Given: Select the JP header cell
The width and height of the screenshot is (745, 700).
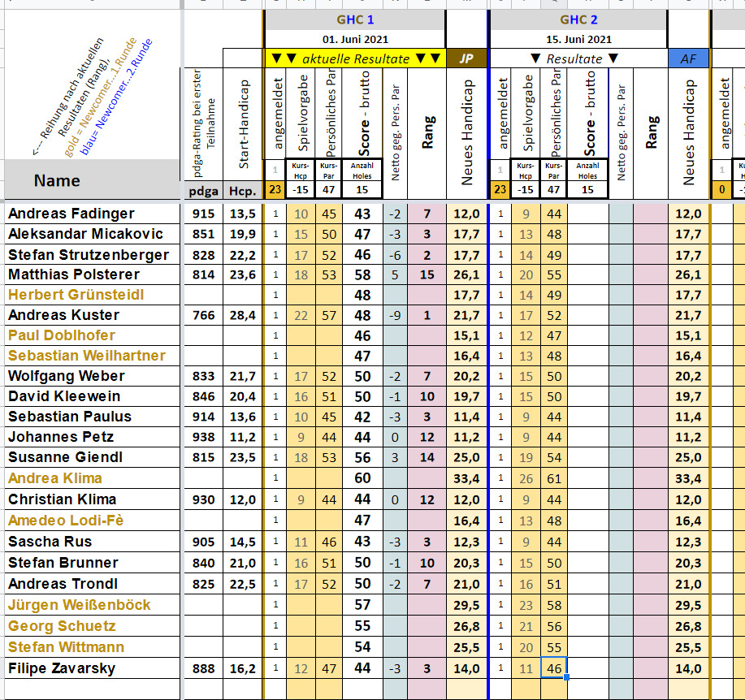Looking at the screenshot, I should click(x=466, y=58).
